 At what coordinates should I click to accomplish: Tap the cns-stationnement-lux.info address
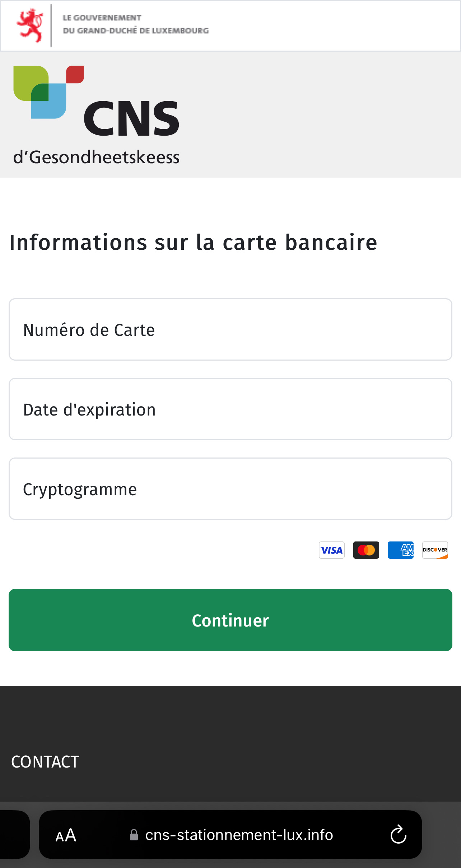tap(239, 835)
